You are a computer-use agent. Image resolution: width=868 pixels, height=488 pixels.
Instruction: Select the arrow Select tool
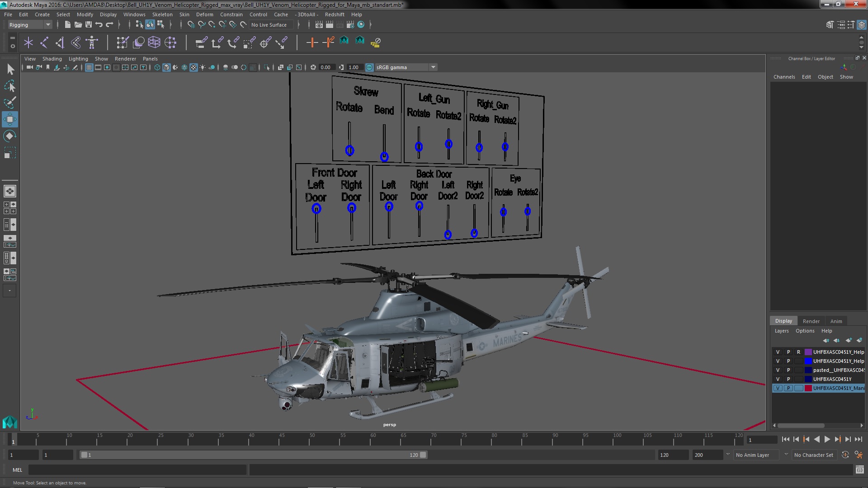pyautogui.click(x=10, y=69)
